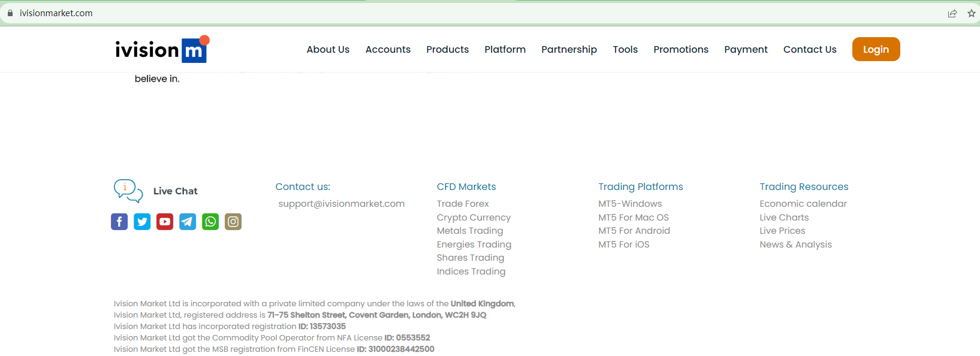
Task: Click the NFA License ID: 0553552 text
Action: coord(407,338)
